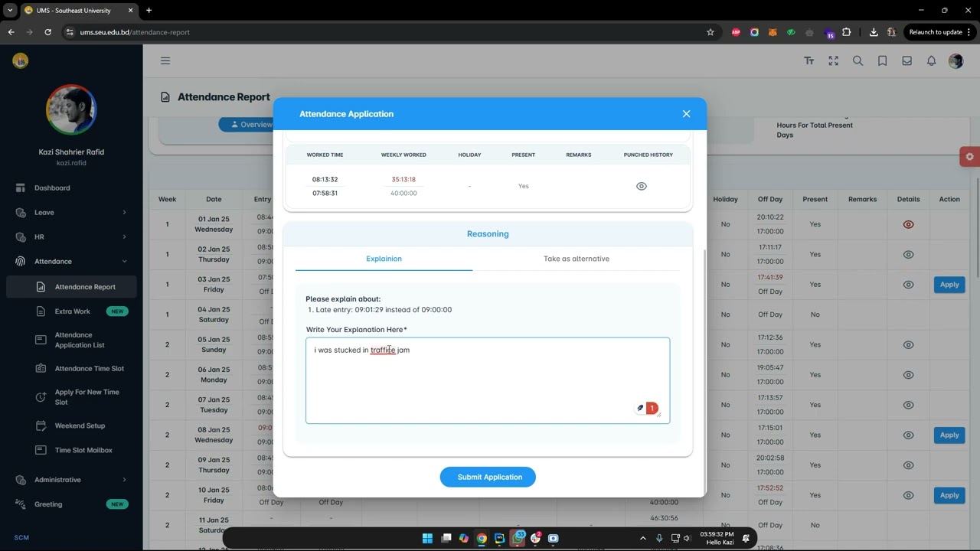Open Attendance Time Slot item
The height and width of the screenshot is (551, 980).
[x=71, y=368]
